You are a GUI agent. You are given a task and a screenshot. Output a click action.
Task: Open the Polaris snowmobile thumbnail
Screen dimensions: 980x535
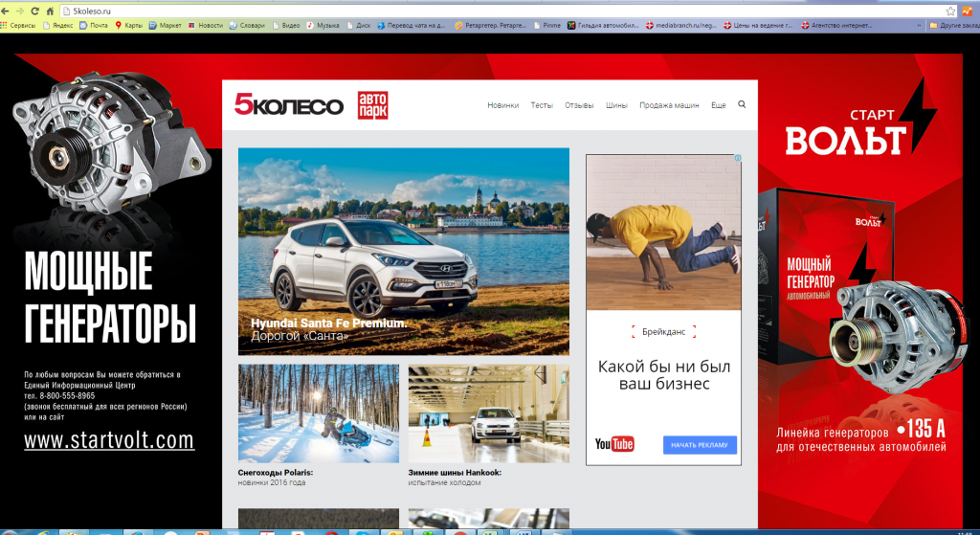pyautogui.click(x=319, y=413)
